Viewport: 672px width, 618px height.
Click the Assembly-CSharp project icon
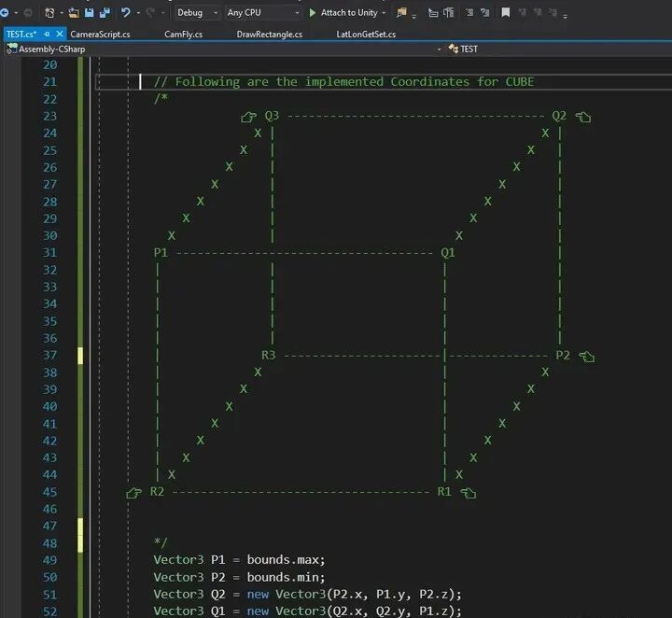(11, 49)
